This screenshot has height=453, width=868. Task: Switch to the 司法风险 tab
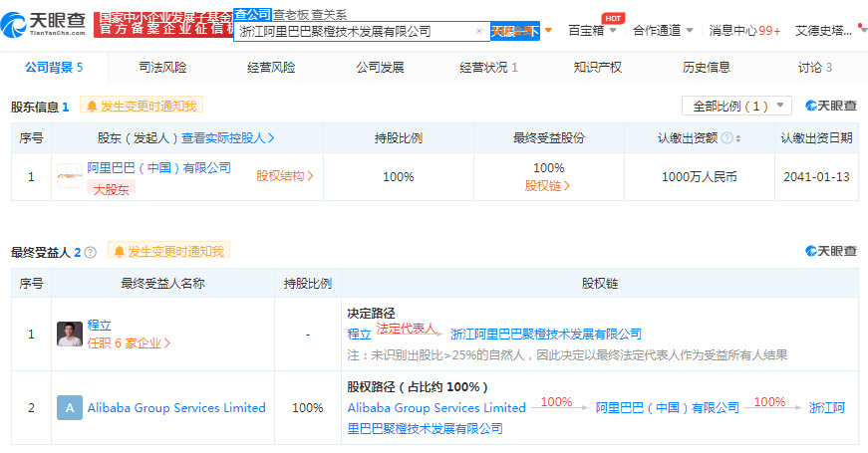coord(162,68)
